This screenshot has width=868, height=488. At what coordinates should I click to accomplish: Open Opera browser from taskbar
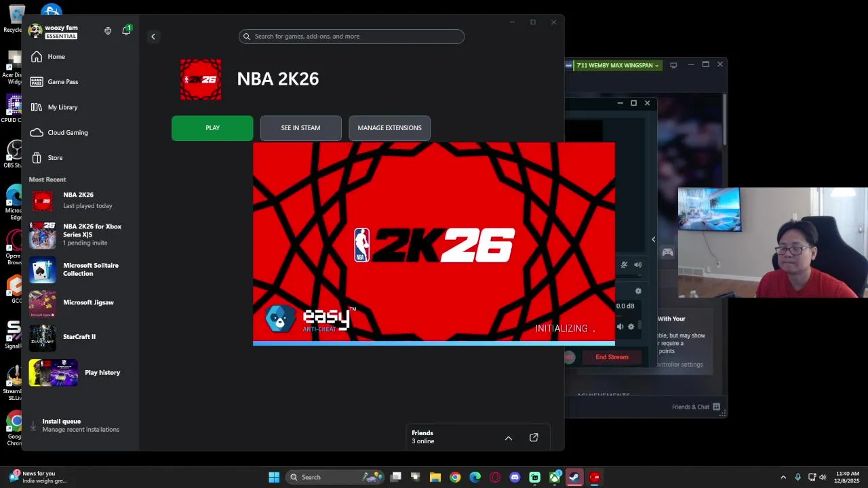495,477
